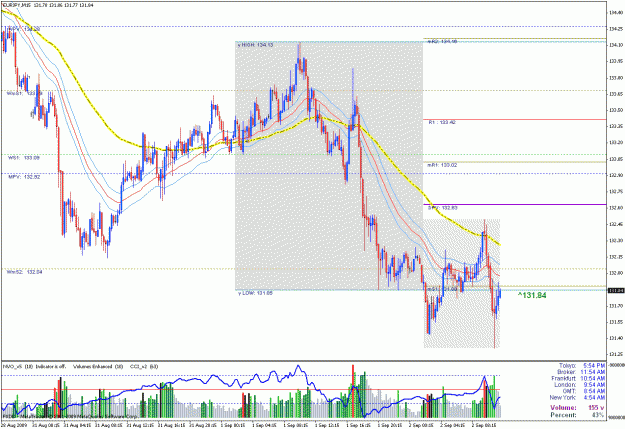Click the 'London: 9:54 AM' clock row

580,385
